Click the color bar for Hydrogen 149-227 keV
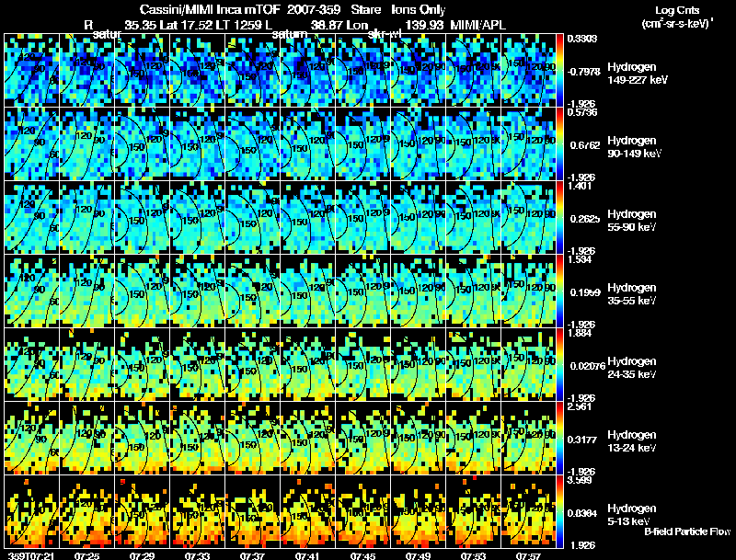This screenshot has height=560, width=736. [559, 71]
